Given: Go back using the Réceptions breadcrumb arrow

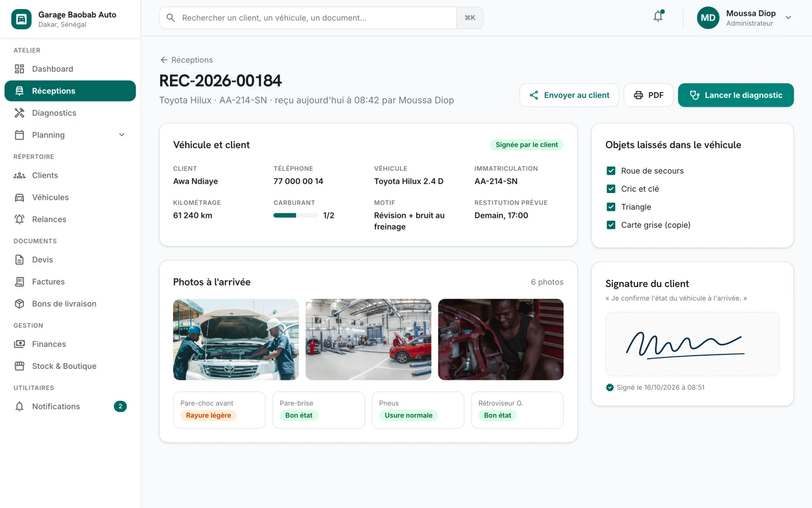Looking at the screenshot, I should [x=164, y=60].
